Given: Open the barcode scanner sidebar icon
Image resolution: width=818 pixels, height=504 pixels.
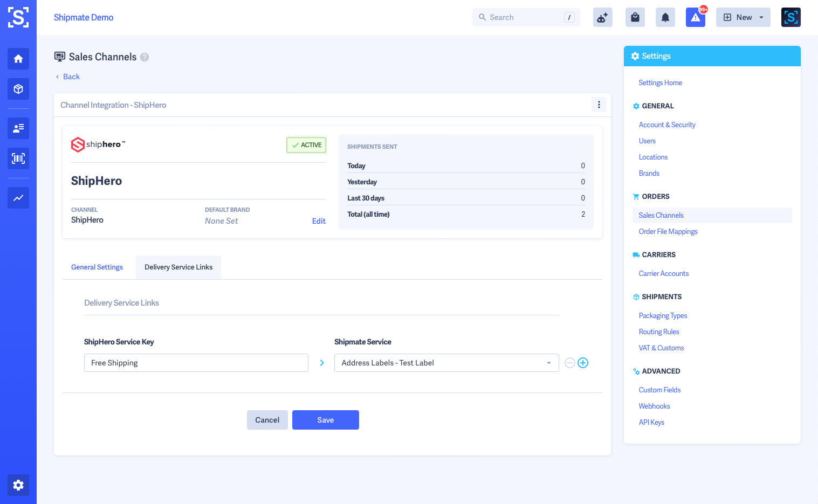Looking at the screenshot, I should (x=18, y=158).
